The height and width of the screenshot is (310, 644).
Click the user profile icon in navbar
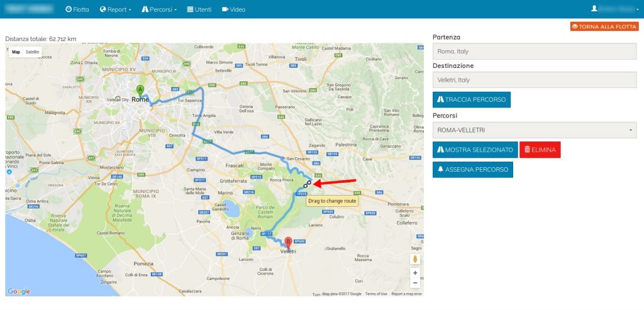coord(594,9)
